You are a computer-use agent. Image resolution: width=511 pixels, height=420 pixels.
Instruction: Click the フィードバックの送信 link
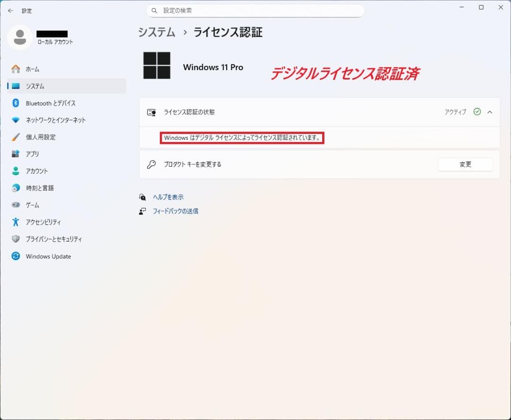click(176, 211)
